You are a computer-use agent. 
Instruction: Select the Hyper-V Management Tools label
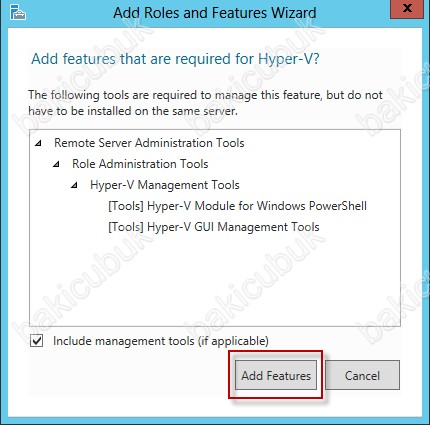(x=165, y=185)
